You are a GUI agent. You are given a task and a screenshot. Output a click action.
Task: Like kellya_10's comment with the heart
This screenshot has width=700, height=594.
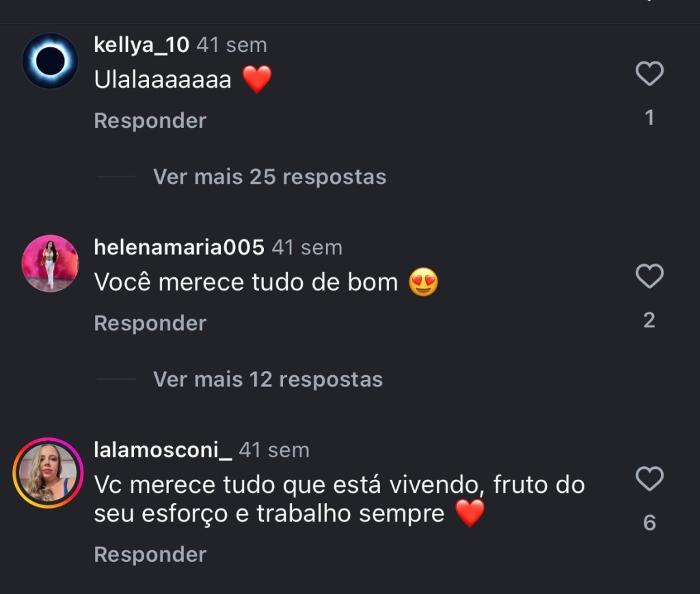point(649,73)
